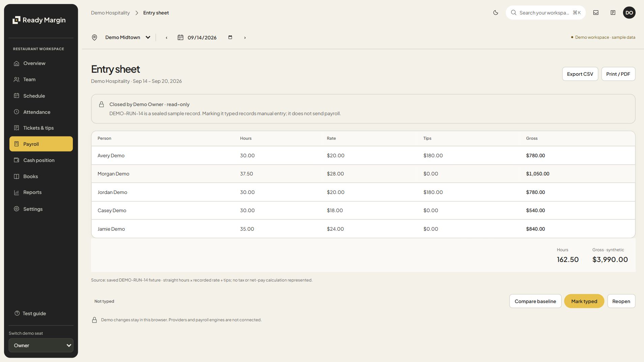Image resolution: width=644 pixels, height=362 pixels.
Task: Open the date picker calendar button
Action: [x=230, y=37]
